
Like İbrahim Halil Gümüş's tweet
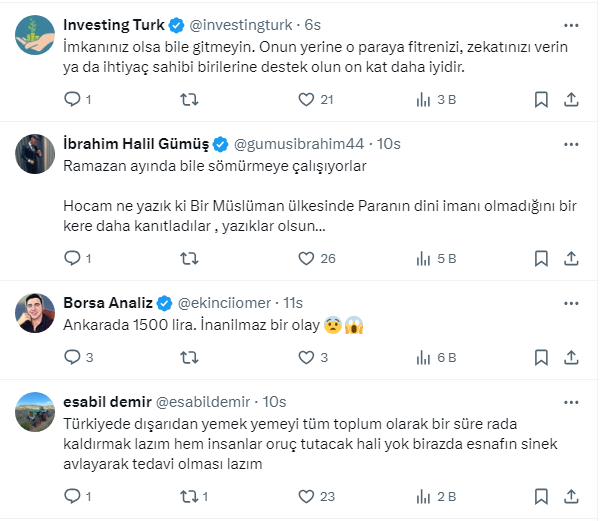coord(308,258)
